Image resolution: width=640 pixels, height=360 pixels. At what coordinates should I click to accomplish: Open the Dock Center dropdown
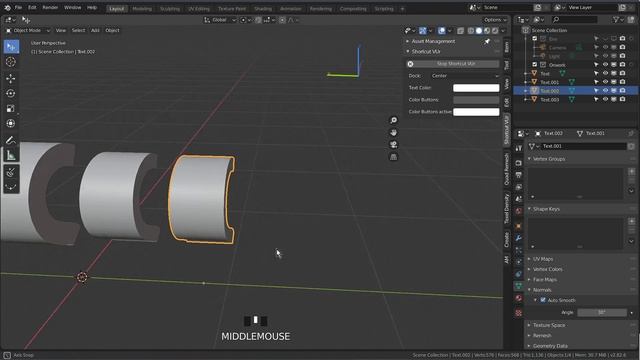coord(465,76)
